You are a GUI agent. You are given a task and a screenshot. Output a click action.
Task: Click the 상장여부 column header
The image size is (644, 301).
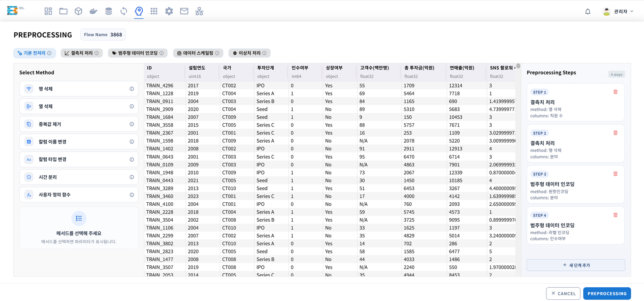pos(339,72)
